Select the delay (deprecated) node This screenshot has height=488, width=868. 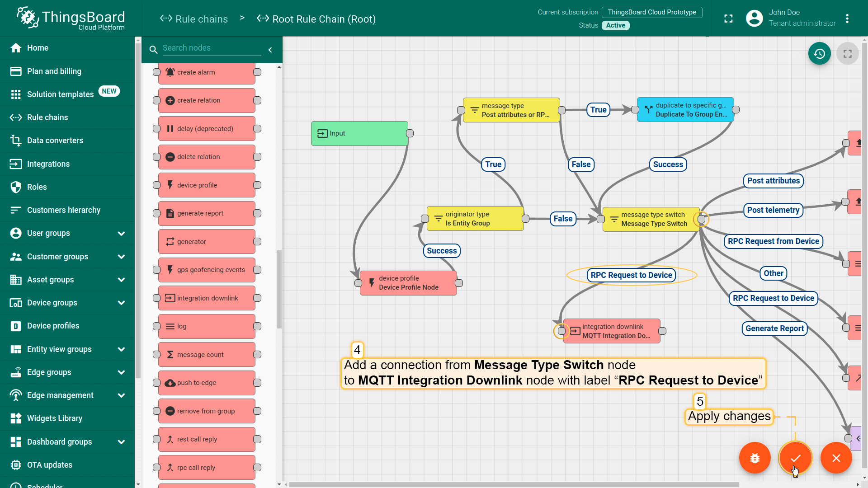tap(207, 129)
